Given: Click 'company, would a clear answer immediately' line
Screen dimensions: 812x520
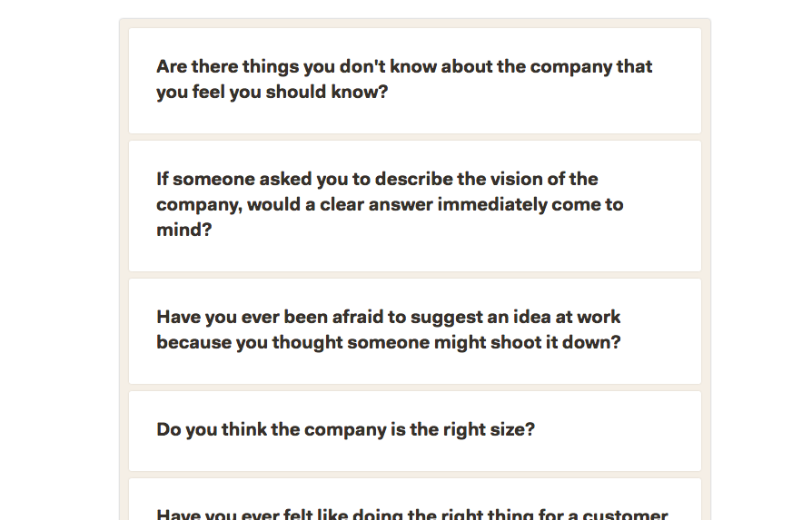Looking at the screenshot, I should pyautogui.click(x=352, y=204).
